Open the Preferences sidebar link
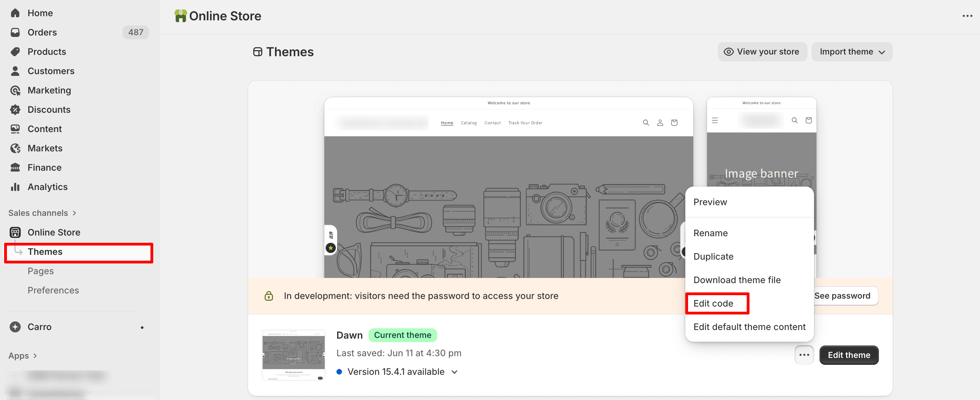980x400 pixels. tap(53, 290)
